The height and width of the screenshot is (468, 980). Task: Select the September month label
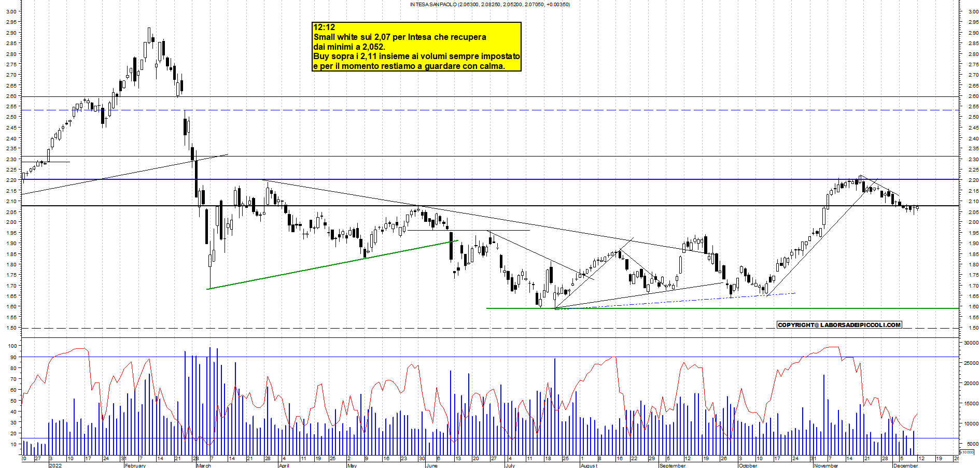(x=673, y=465)
